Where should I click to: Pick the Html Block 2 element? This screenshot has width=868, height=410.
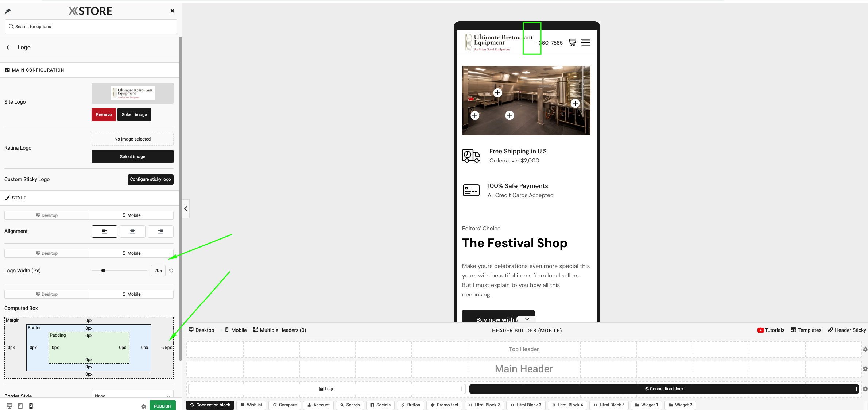(484, 405)
